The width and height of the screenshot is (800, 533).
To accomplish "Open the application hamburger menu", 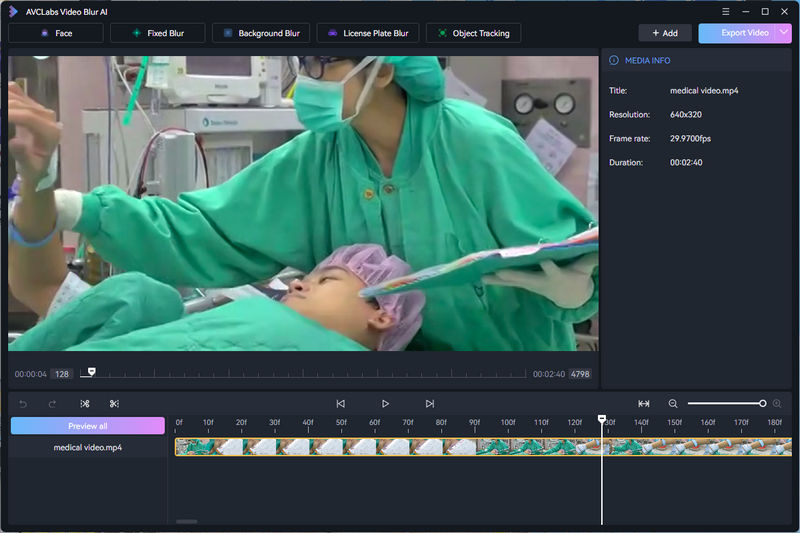I will point(725,11).
